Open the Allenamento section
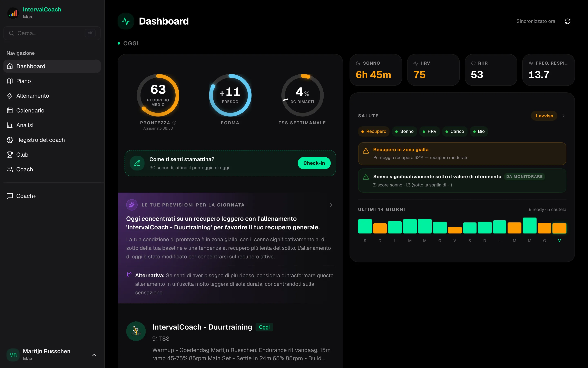588x368 pixels. coord(52,96)
